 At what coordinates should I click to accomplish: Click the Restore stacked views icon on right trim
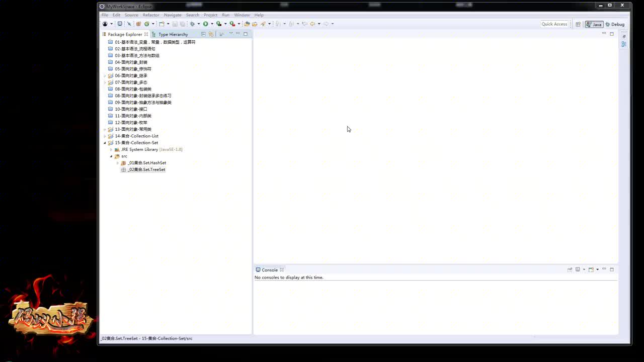624,36
